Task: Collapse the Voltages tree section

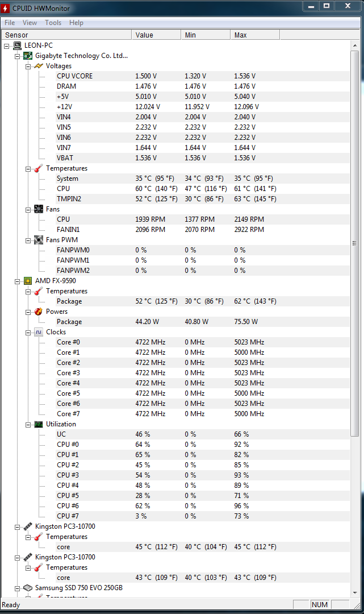Action: coord(28,66)
